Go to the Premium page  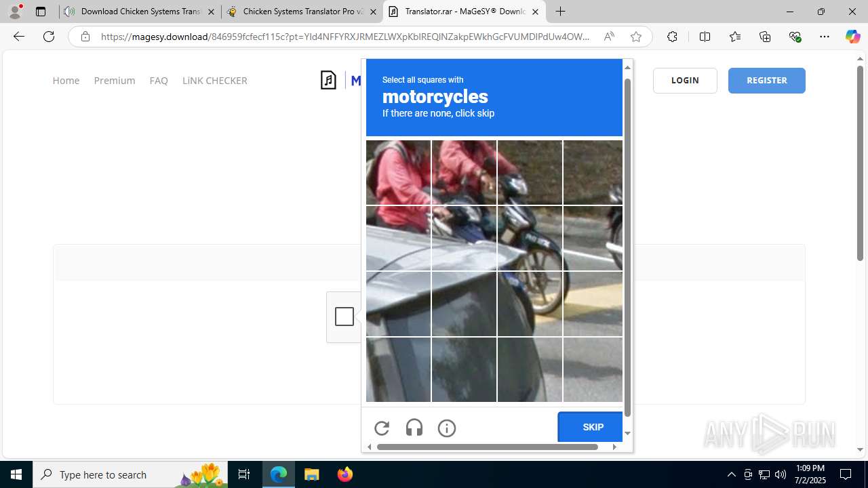click(x=115, y=80)
